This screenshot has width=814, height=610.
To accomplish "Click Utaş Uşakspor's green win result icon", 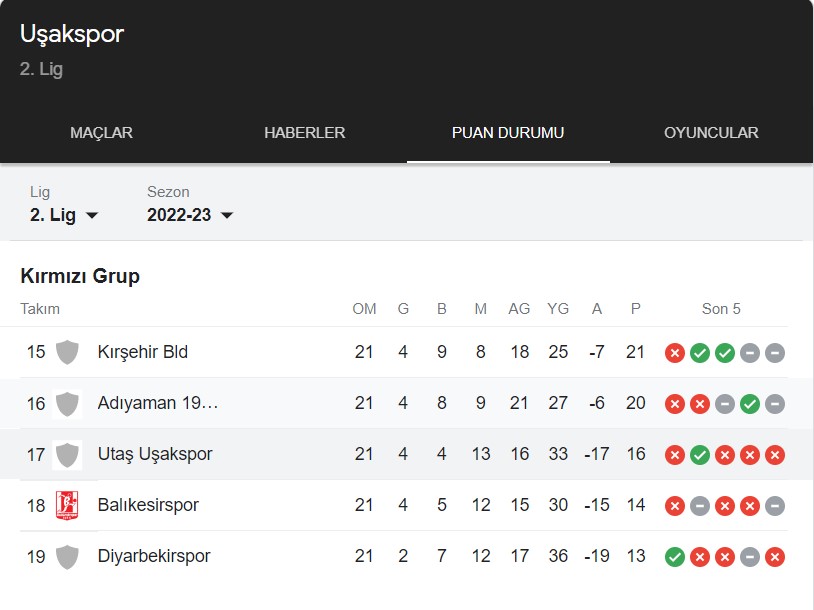I will (699, 455).
